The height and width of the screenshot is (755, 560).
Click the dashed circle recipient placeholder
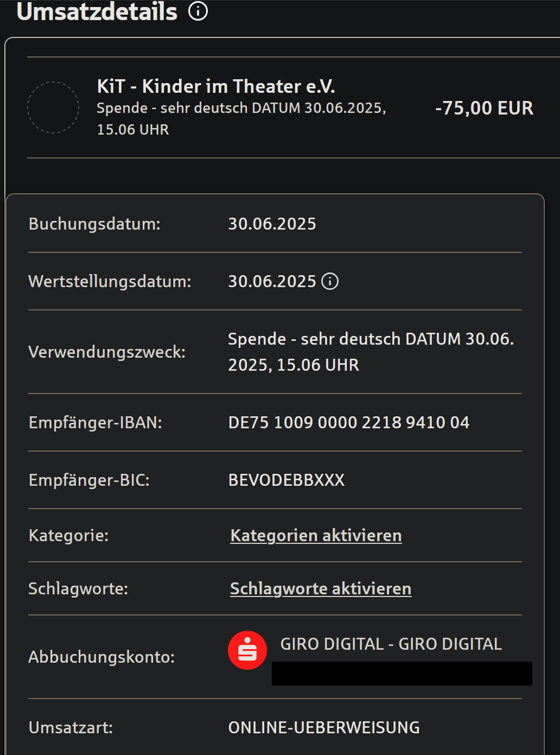[53, 107]
